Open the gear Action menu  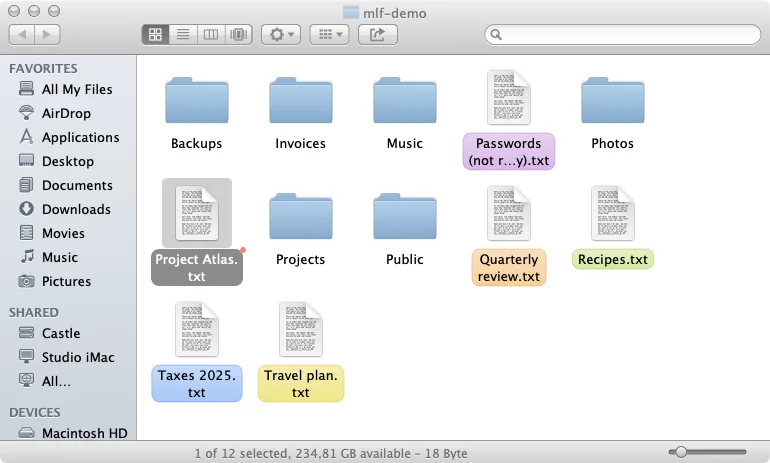pos(281,34)
